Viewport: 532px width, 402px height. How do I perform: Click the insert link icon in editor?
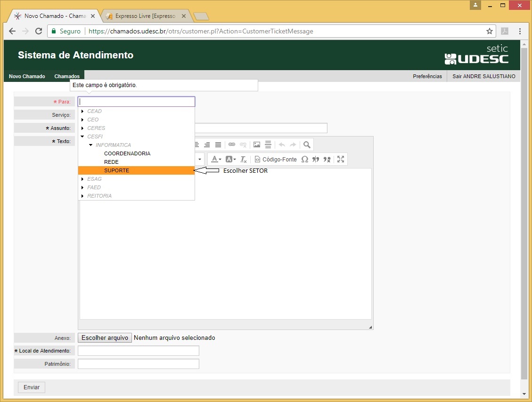pos(231,145)
